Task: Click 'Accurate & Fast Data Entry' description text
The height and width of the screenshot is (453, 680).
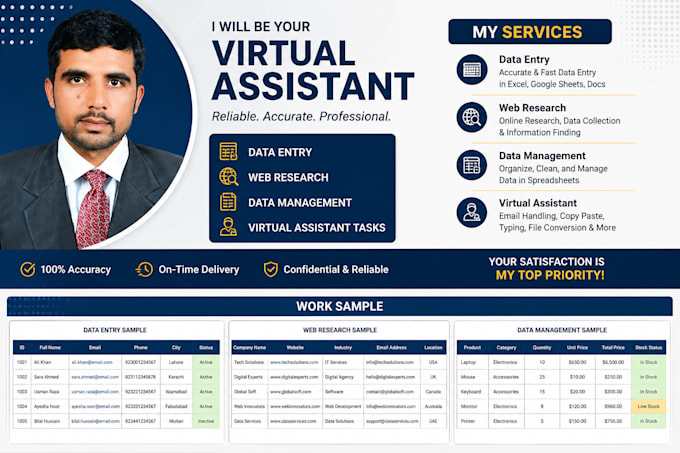Action: [547, 72]
